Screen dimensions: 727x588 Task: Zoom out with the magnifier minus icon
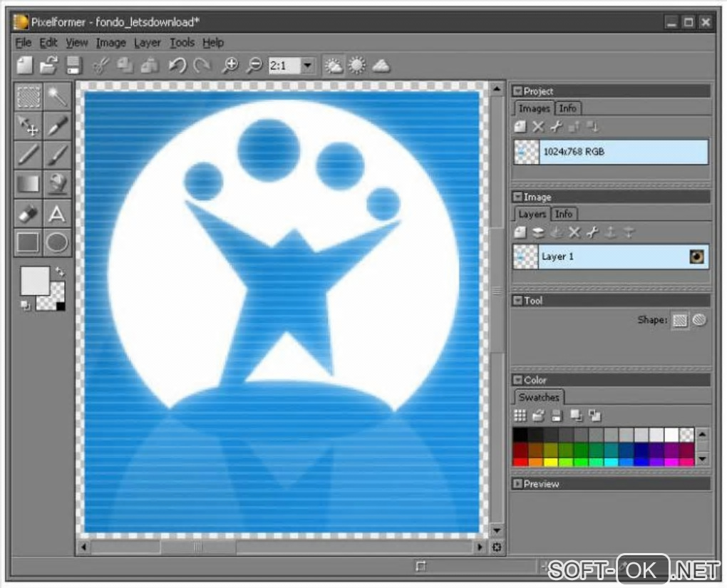[254, 66]
